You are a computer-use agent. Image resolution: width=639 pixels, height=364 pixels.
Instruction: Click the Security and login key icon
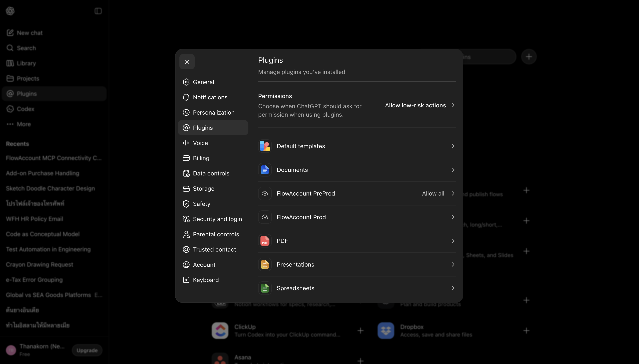[186, 219]
